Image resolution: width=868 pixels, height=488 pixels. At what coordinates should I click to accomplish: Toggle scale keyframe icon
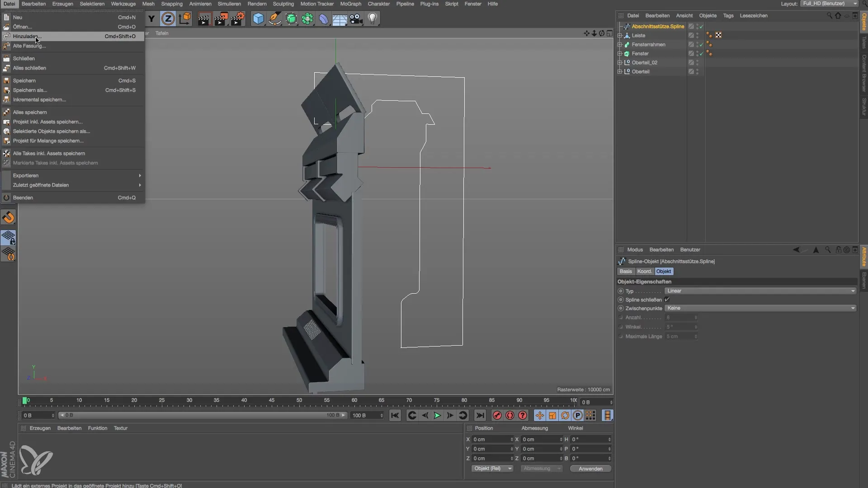pos(552,415)
